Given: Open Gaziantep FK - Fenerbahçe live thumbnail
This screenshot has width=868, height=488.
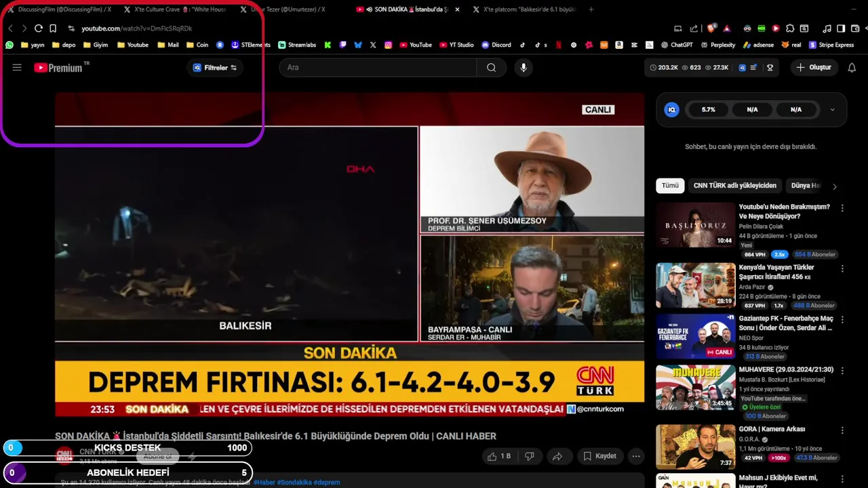Looking at the screenshot, I should pyautogui.click(x=695, y=336).
